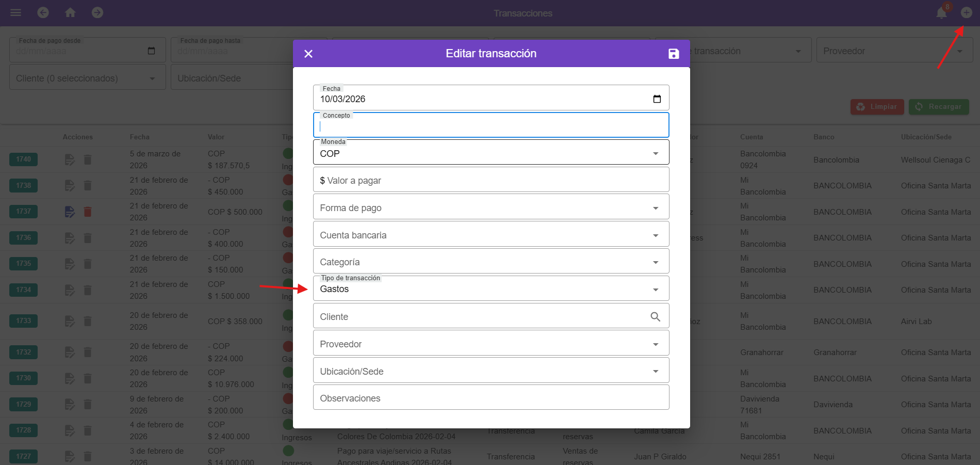Click the Valor a pagar input field
This screenshot has width=980, height=465.
(x=491, y=180)
